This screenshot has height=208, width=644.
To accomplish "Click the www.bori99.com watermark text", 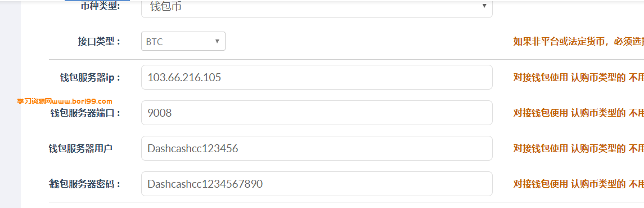I will [82, 101].
